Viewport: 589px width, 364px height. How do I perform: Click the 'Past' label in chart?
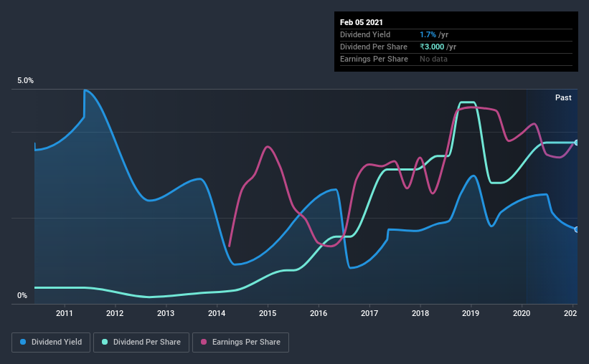563,97
